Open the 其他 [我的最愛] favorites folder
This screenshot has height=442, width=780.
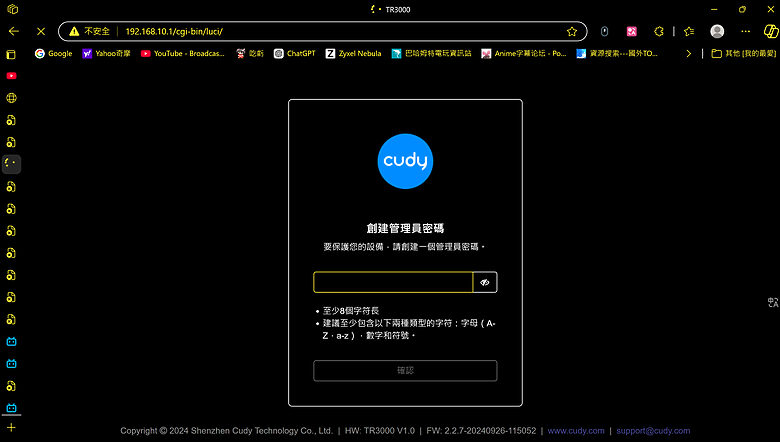(744, 53)
